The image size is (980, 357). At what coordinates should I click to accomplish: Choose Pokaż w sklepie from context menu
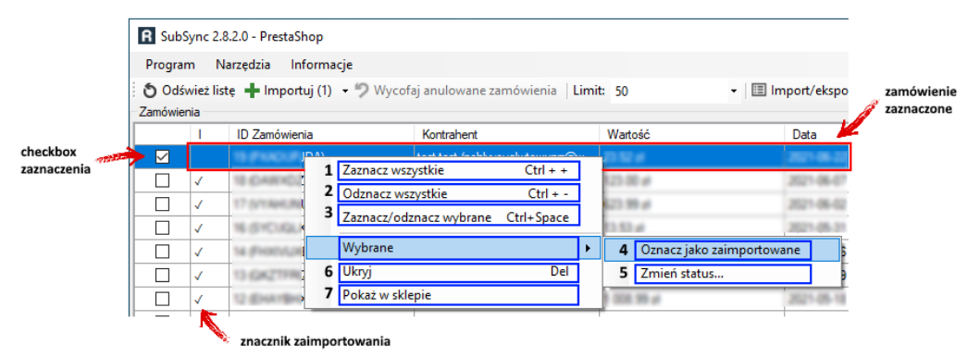pyautogui.click(x=458, y=295)
